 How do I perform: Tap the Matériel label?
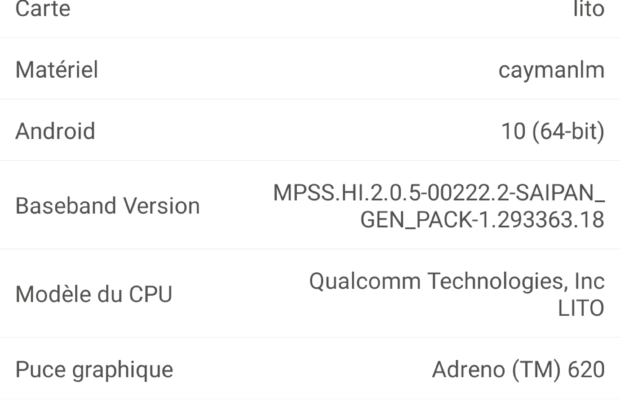(56, 70)
